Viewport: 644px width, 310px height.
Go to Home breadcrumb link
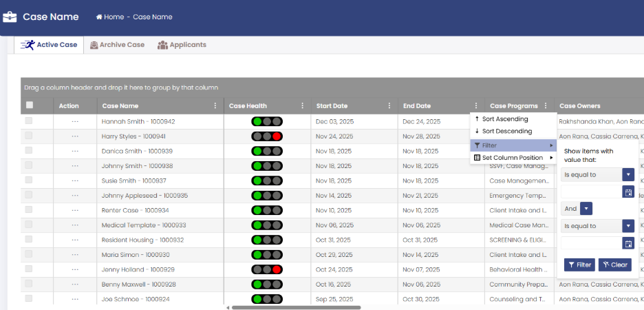click(110, 17)
